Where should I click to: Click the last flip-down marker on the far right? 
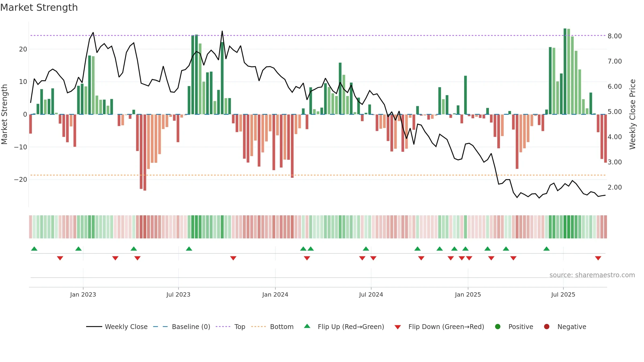pos(598,258)
